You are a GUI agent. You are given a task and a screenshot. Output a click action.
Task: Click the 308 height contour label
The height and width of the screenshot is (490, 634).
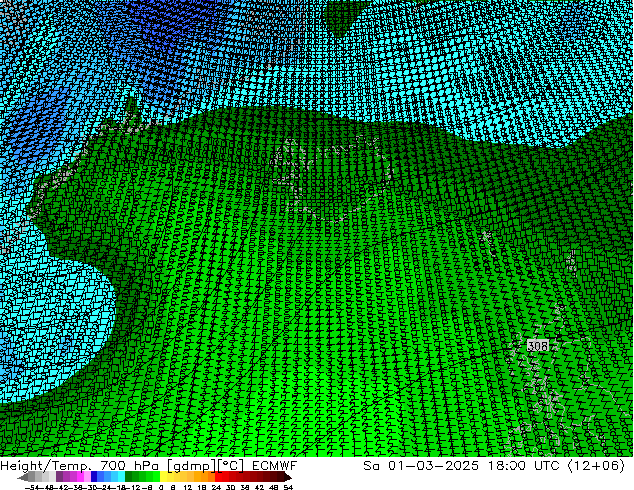(538, 346)
